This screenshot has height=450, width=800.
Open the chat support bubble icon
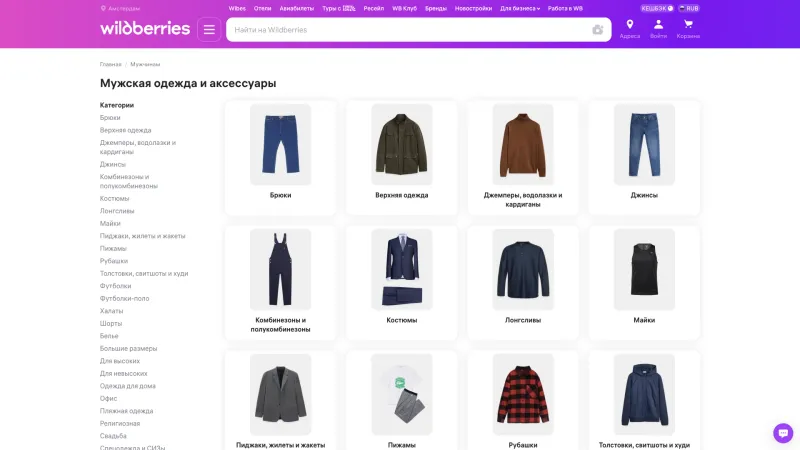pos(783,433)
